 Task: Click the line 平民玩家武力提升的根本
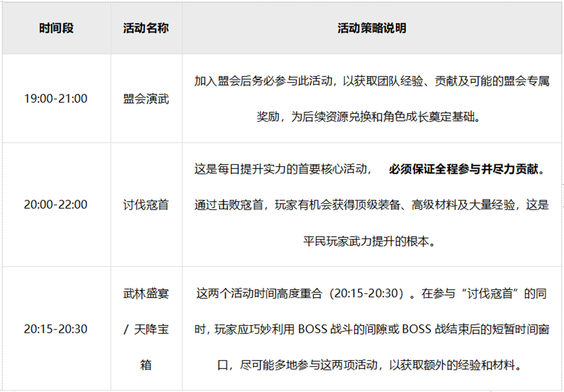click(369, 241)
